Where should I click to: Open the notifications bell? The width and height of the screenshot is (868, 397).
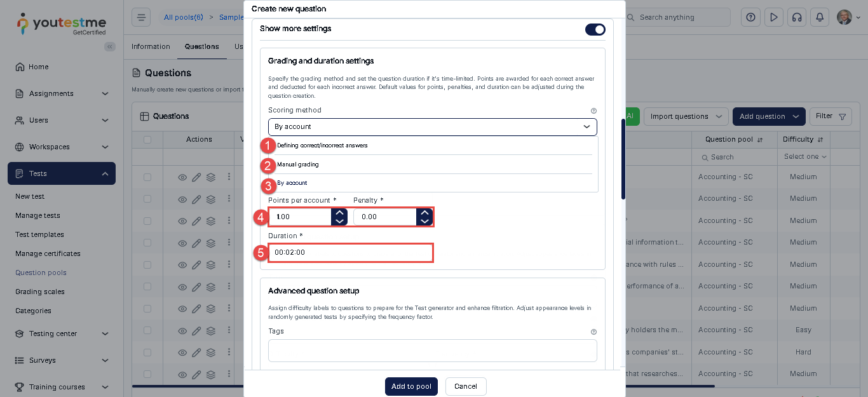tap(820, 17)
